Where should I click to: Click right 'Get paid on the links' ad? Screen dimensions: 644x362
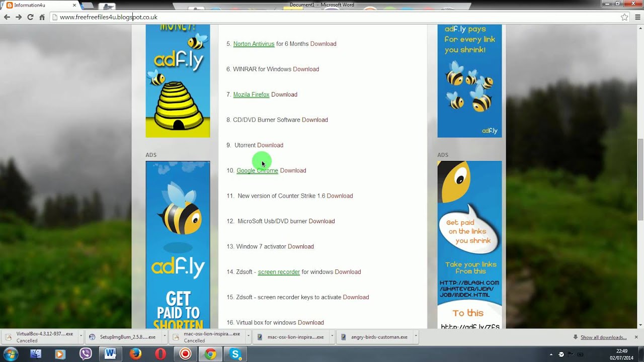(469, 245)
